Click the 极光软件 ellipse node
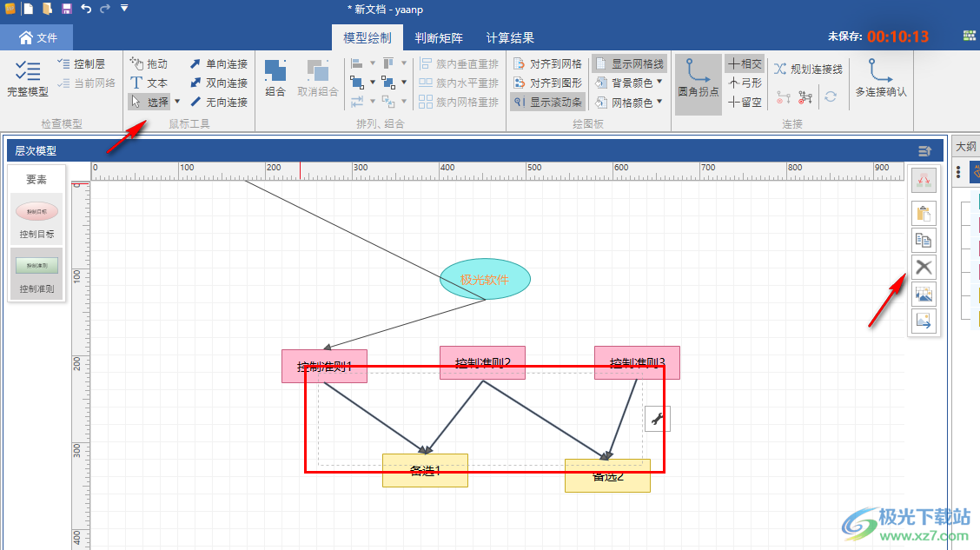The height and width of the screenshot is (550, 980). (x=485, y=279)
